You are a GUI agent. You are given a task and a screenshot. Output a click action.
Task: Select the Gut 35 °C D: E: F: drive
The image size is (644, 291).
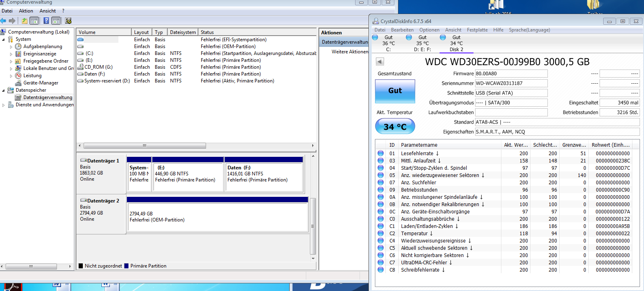[422, 43]
